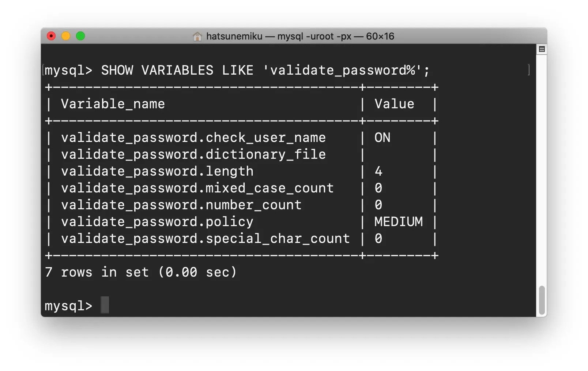Image resolution: width=588 pixels, height=371 pixels.
Task: Click validate_password.mixed_case_count text
Action: 197,188
